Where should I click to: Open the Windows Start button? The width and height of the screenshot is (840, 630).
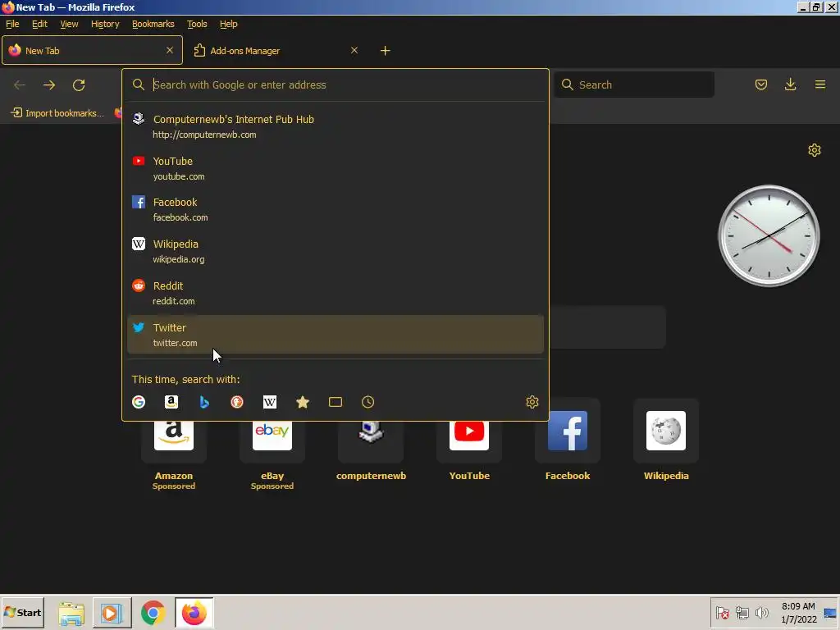tap(22, 612)
